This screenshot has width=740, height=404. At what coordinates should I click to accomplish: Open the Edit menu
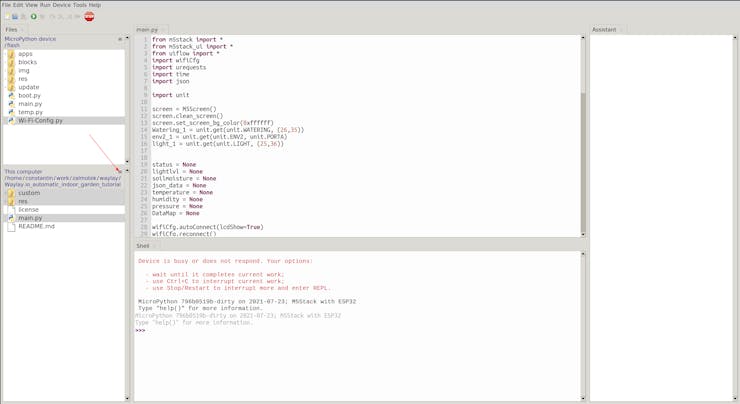(18, 5)
